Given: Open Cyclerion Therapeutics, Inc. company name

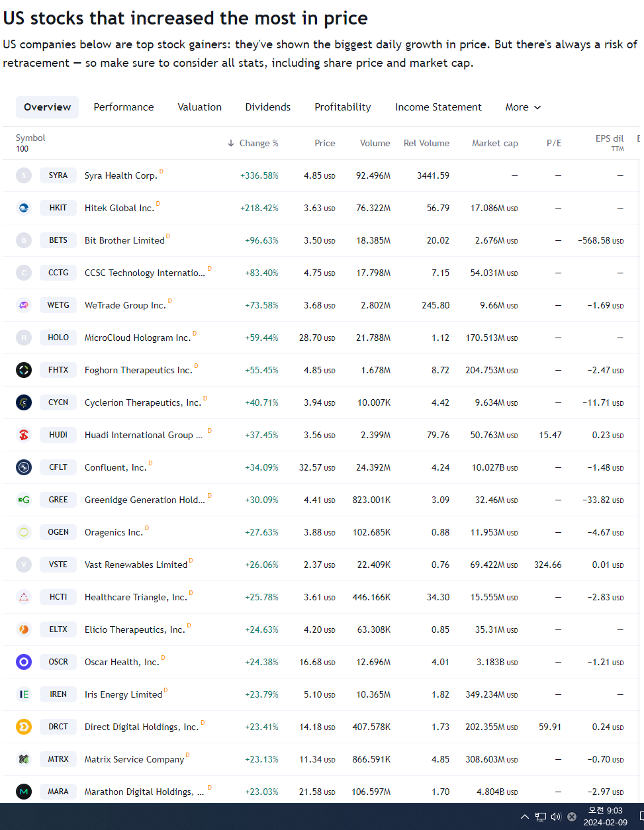Looking at the screenshot, I should 143,402.
